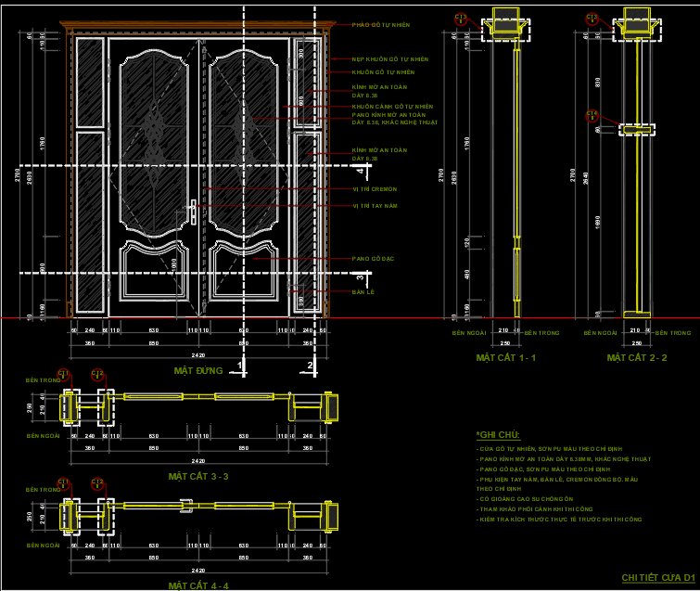Click the door handle on the elevation drawing
The width and height of the screenshot is (700, 591).
click(193, 212)
